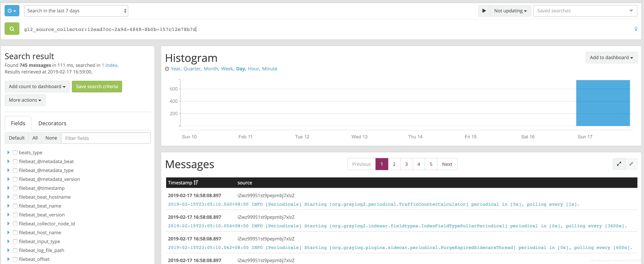
Task: Switch to the Decorators tab
Action: pos(52,123)
